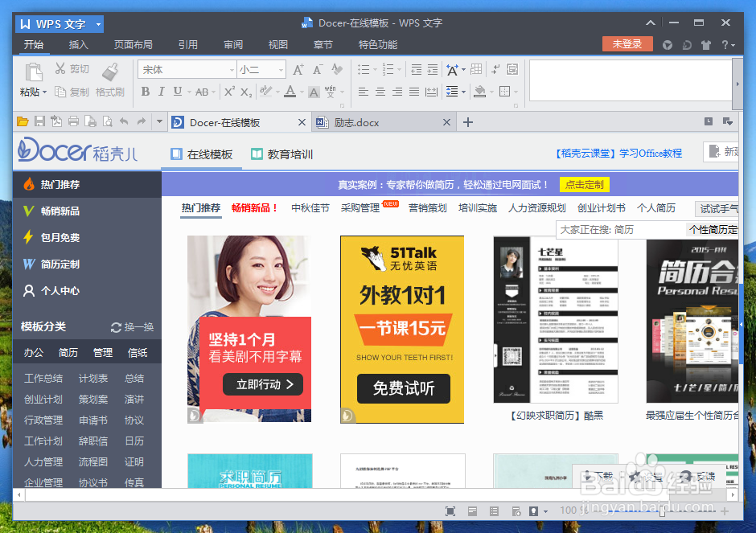The image size is (756, 533).
Task: Open the 稻壳云课堂 学习Office教程 link
Action: click(618, 154)
